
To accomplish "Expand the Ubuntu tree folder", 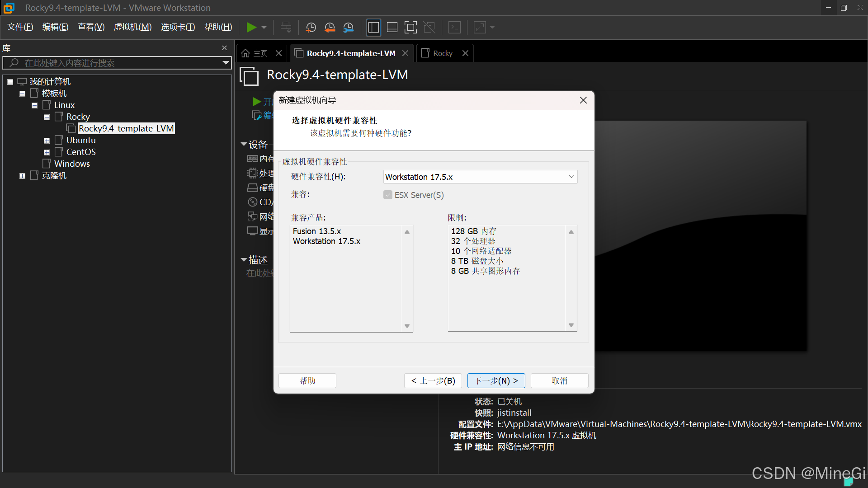I will coord(47,141).
